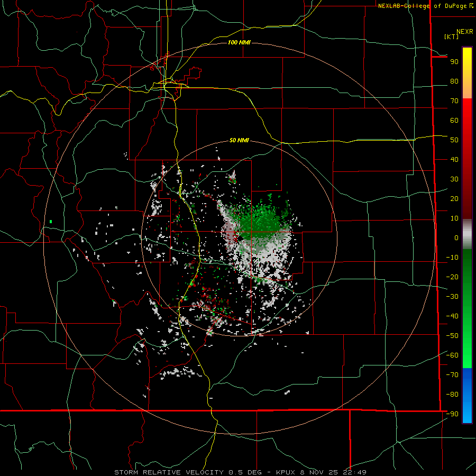
Task: Click the NEXLAB-College of DuPage title
Action: (x=426, y=6)
